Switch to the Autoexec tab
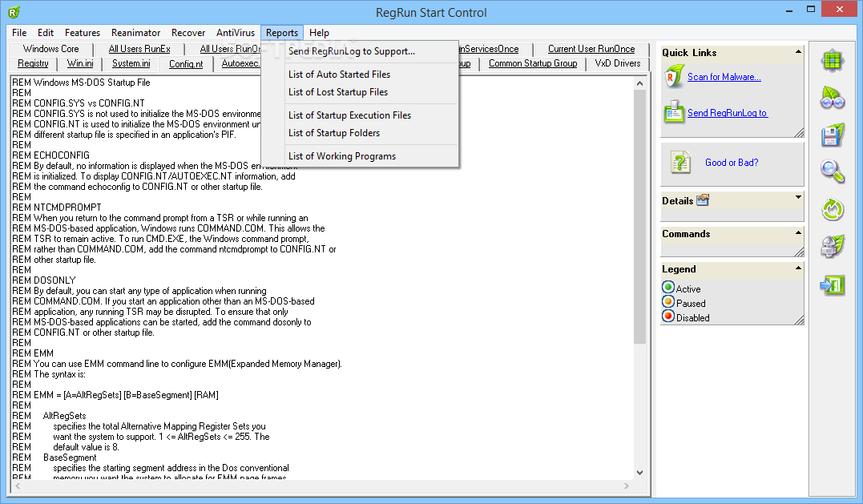The image size is (863, 504). (240, 63)
